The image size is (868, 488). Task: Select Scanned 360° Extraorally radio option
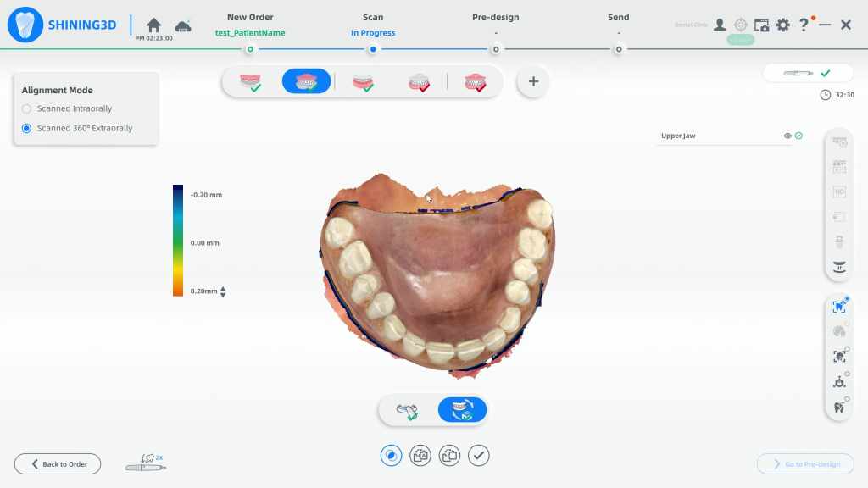point(27,129)
